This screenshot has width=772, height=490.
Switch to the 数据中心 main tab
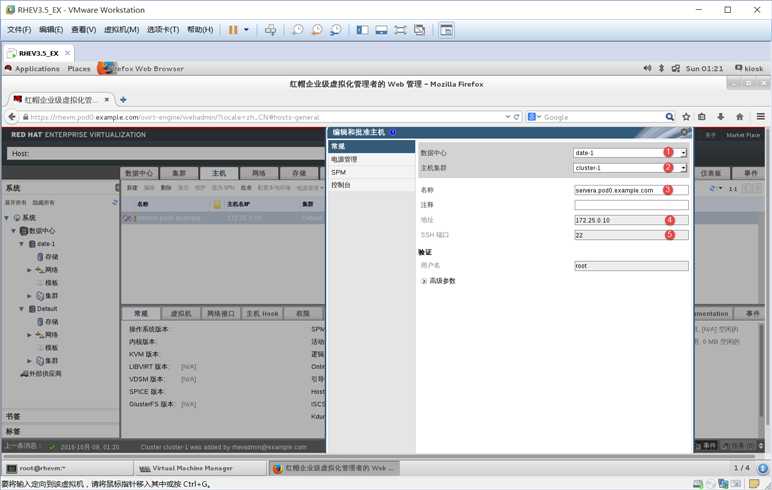tap(139, 173)
